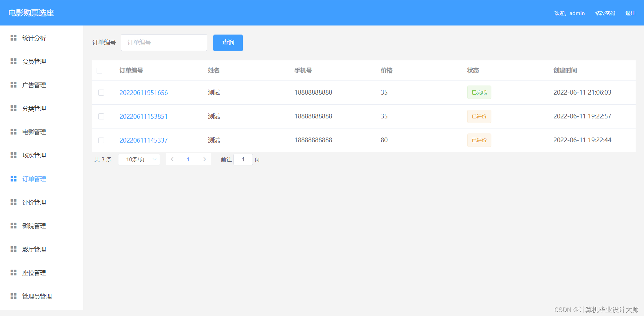Screen dimensions: 644x316
Task: Open 场次管理 in the sidebar
Action: coord(34,156)
